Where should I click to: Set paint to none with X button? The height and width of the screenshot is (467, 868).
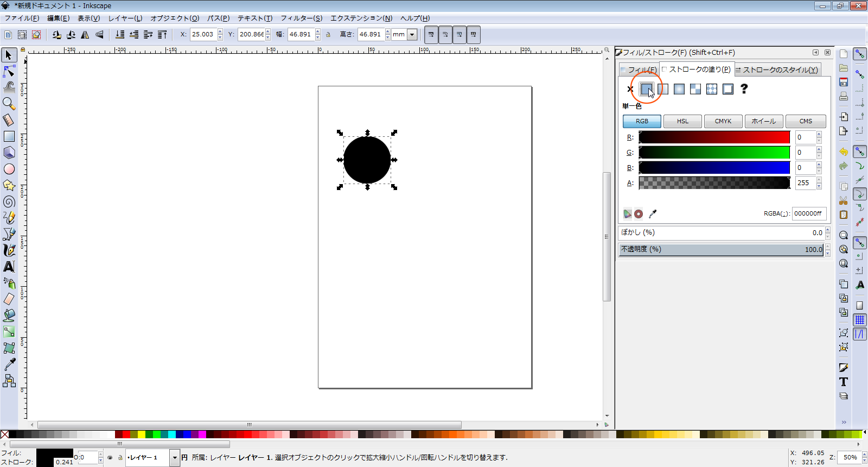(630, 89)
